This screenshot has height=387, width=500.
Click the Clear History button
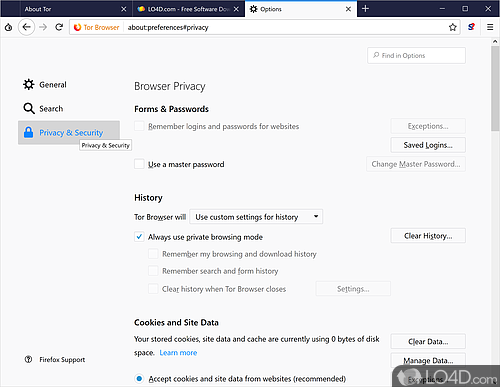pyautogui.click(x=428, y=236)
